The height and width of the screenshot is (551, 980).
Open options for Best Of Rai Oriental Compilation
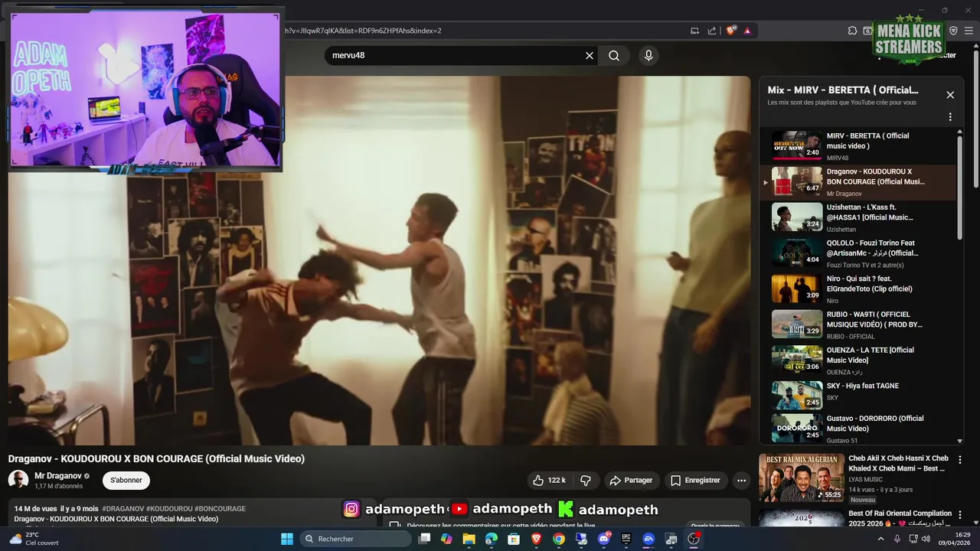[960, 515]
